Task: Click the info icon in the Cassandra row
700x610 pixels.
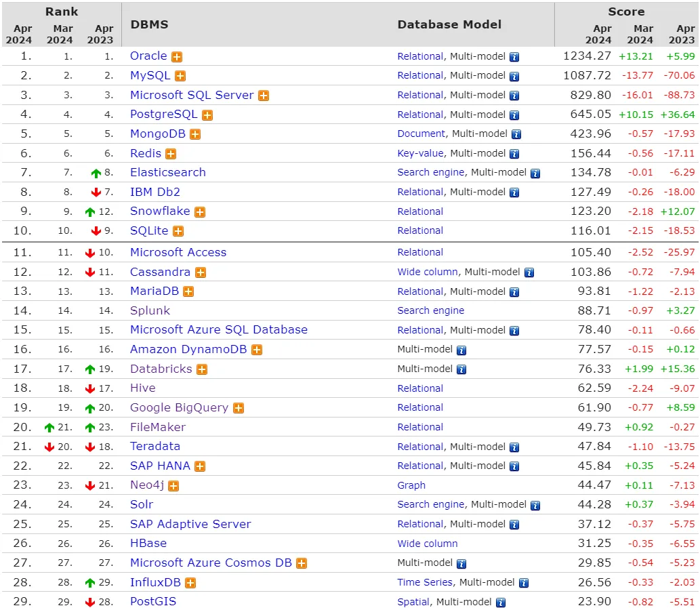Action: [529, 272]
